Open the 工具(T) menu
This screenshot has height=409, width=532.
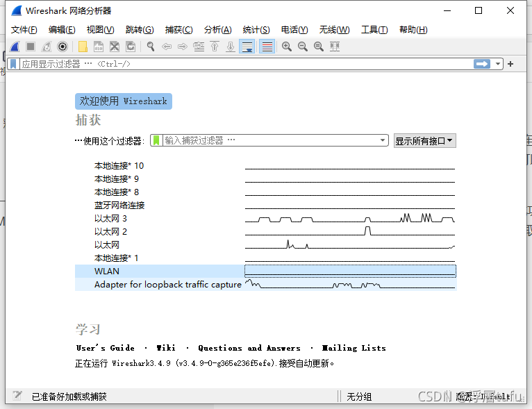(x=374, y=30)
